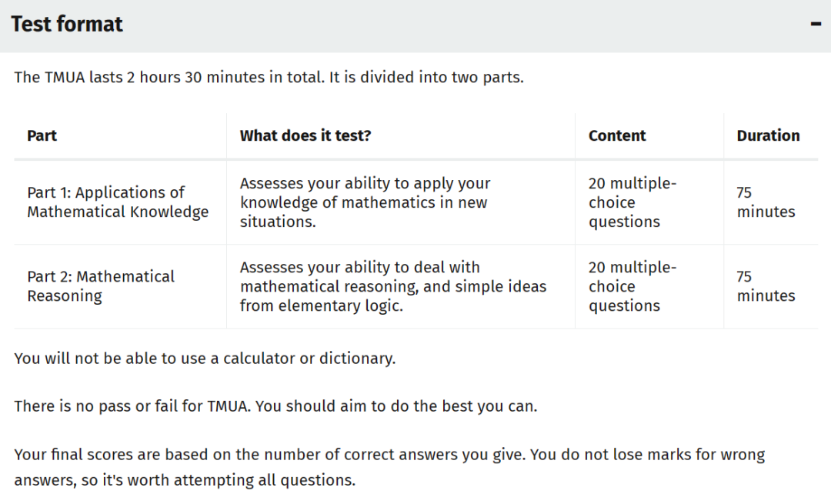Click the Part 1 description about new situations
The width and height of the screenshot is (831, 504).
pyautogui.click(x=365, y=202)
